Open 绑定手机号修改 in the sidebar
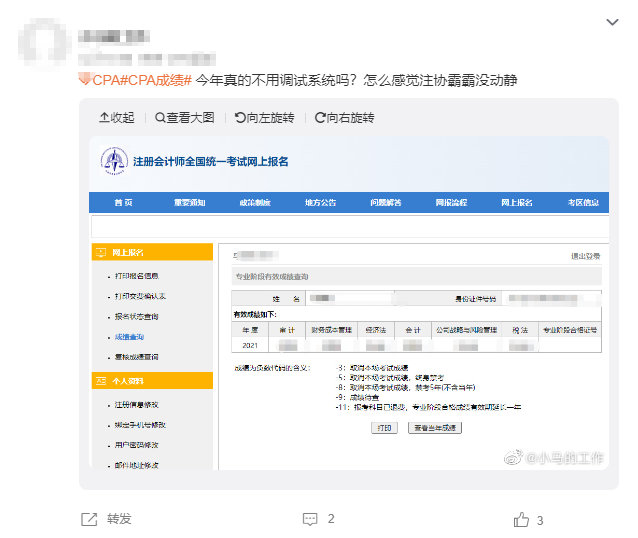 [140, 425]
